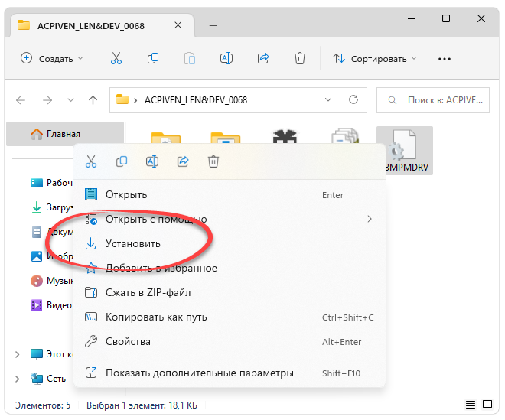Click the Rename icon in the context menu

tap(152, 161)
